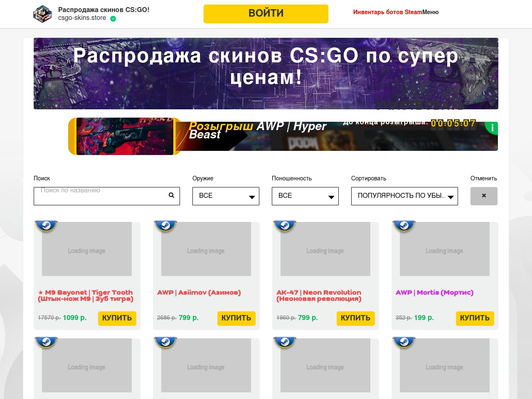Click the AWP Asiimov loading image thumbnail
Viewport: 532px width, 399px height.
click(x=206, y=249)
